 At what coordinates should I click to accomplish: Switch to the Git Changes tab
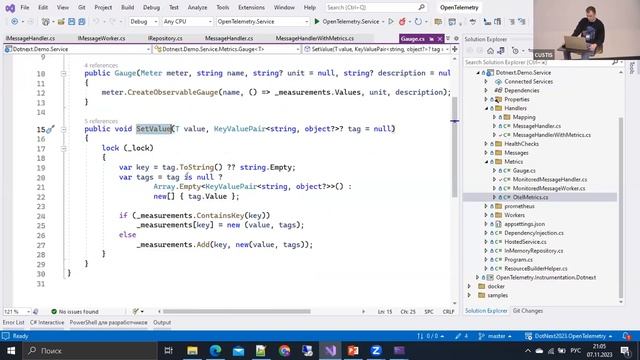[x=527, y=311]
